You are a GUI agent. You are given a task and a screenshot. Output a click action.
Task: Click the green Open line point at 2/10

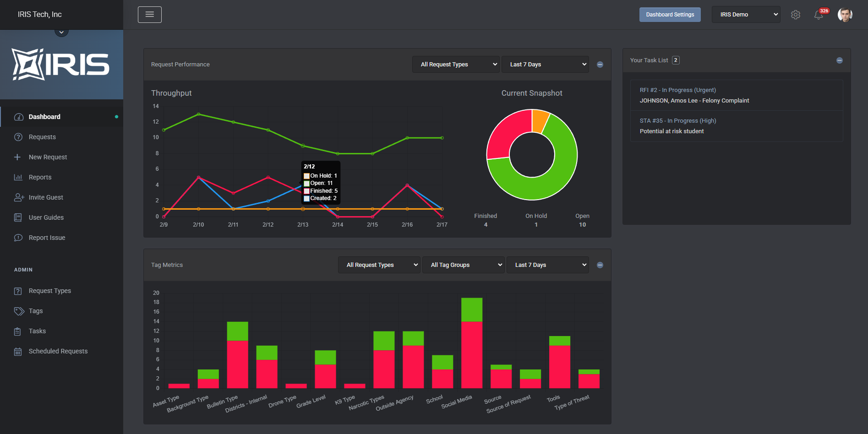pyautogui.click(x=198, y=114)
